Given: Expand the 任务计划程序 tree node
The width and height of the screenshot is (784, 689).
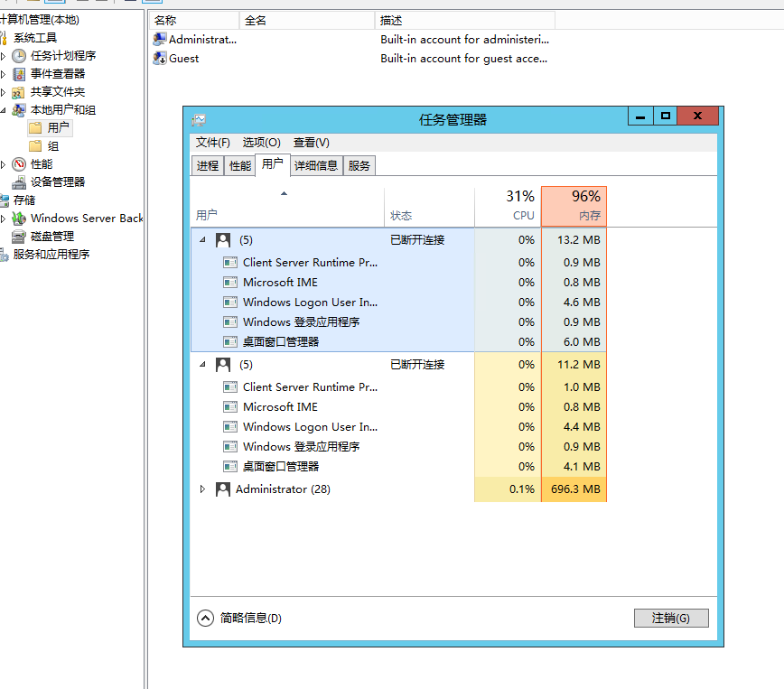Looking at the screenshot, I should point(3,56).
